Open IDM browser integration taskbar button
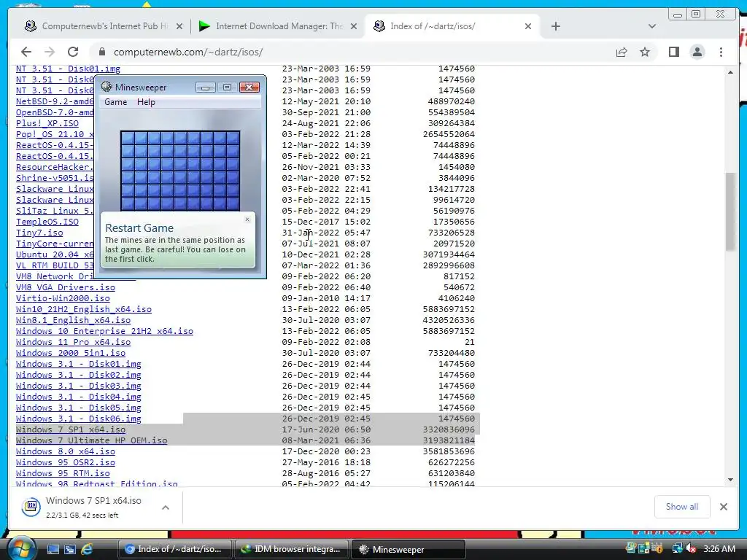 coord(292,549)
